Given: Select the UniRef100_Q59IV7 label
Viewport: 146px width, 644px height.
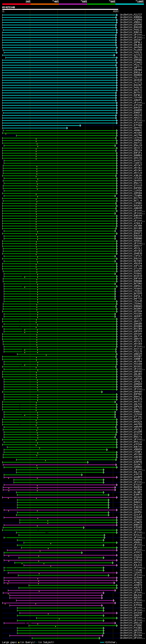Looking at the screenshot, I should click(131, 246).
